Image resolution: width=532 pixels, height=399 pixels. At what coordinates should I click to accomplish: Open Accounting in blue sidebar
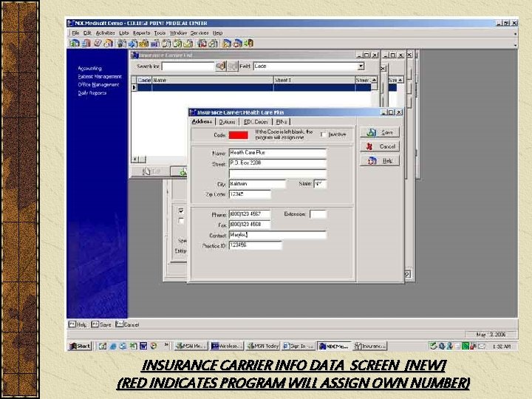89,68
